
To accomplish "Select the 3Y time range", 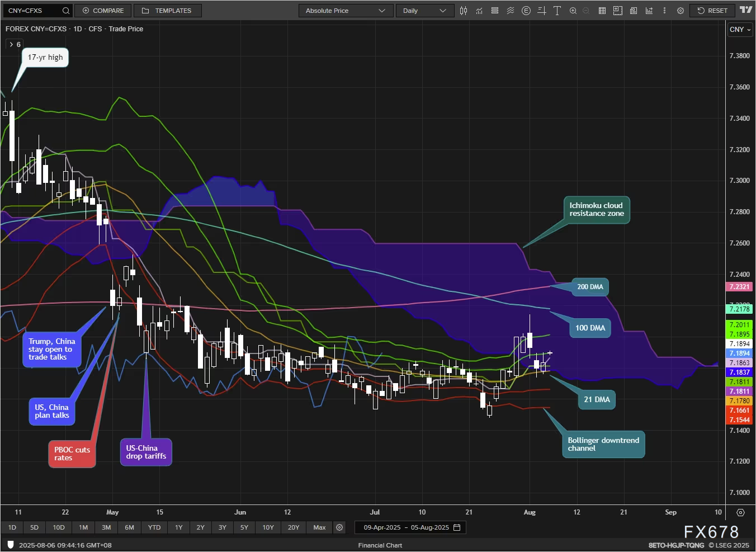I will click(223, 527).
